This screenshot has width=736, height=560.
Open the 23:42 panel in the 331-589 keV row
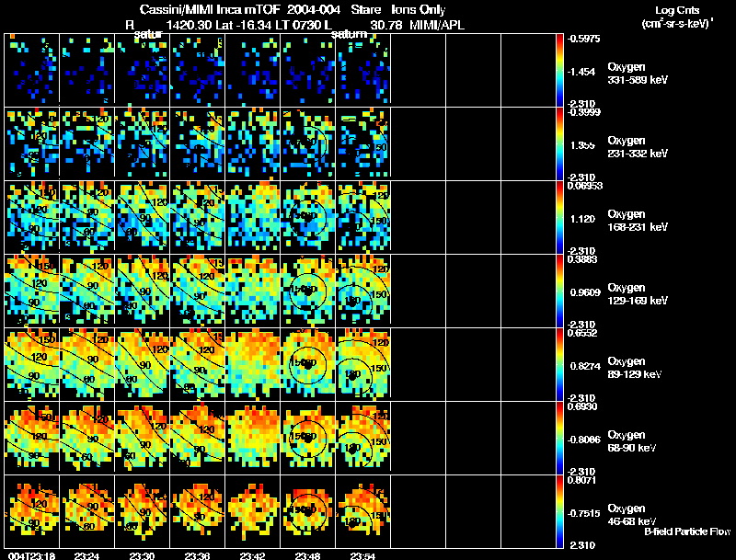pos(252,71)
